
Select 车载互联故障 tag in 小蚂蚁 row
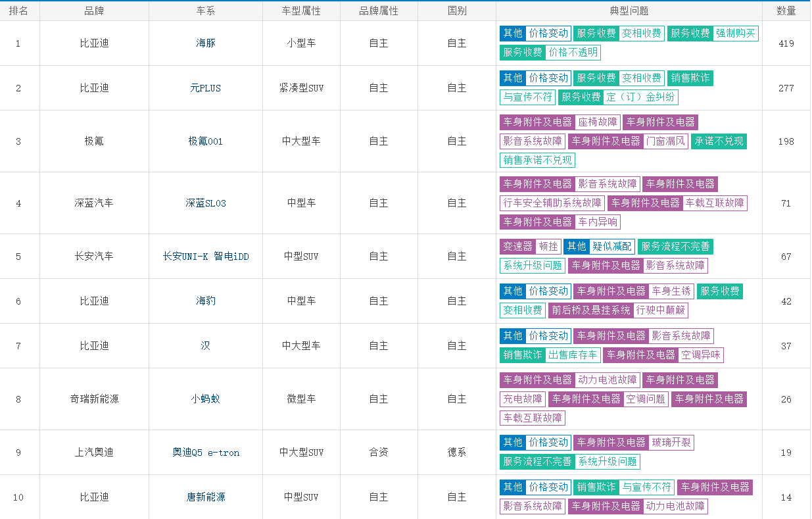533,418
